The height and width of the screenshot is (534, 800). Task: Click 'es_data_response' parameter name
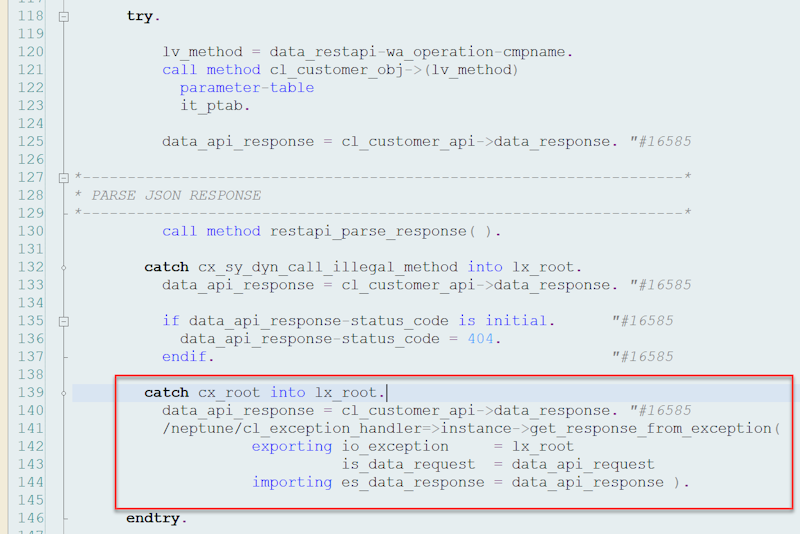point(413,482)
